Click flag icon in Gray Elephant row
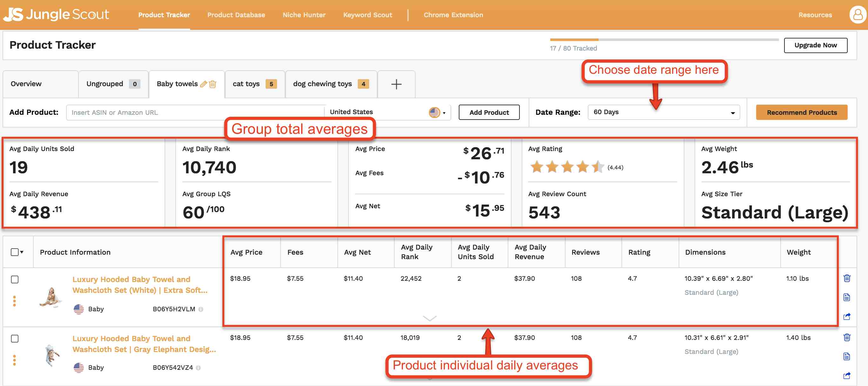The image size is (868, 386). 79,368
